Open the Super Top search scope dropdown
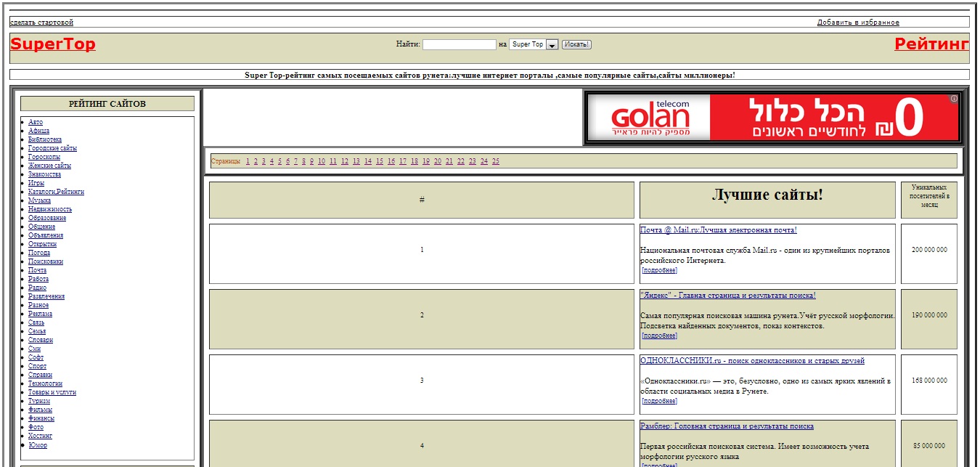 coord(534,44)
